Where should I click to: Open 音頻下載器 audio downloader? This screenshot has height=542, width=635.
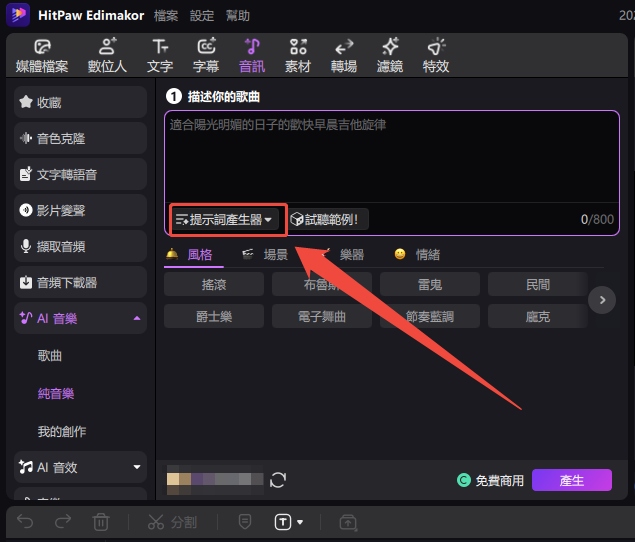80,282
